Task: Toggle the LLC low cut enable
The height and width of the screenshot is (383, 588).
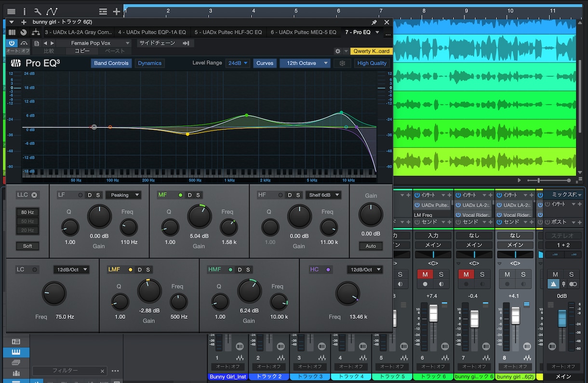Action: (x=34, y=195)
